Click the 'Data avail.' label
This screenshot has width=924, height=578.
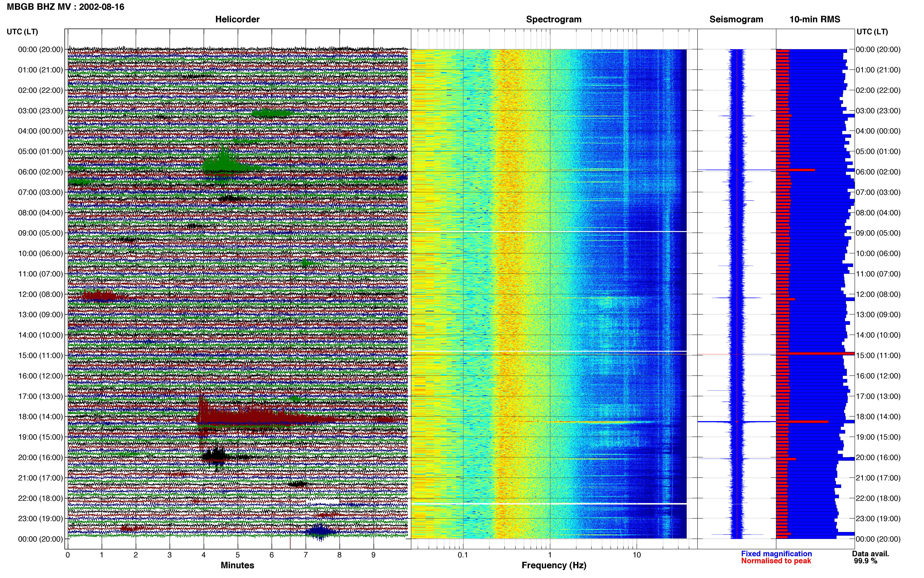coord(870,554)
